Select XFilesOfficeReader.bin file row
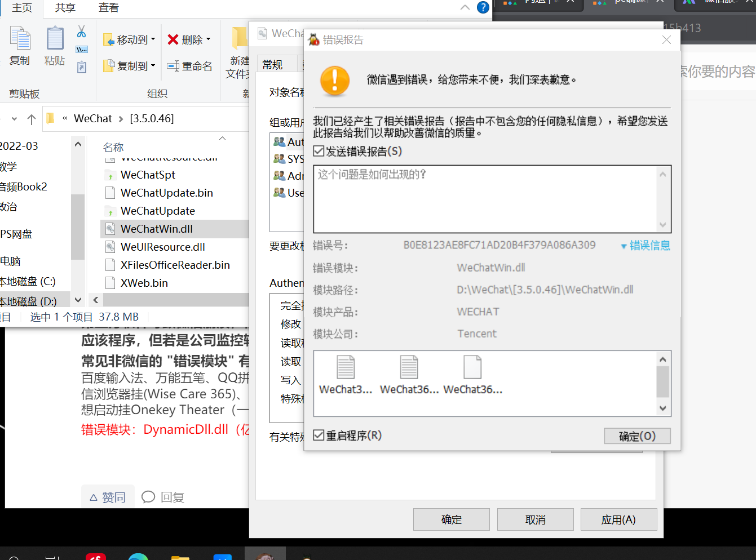The height and width of the screenshot is (560, 756). [x=175, y=265]
